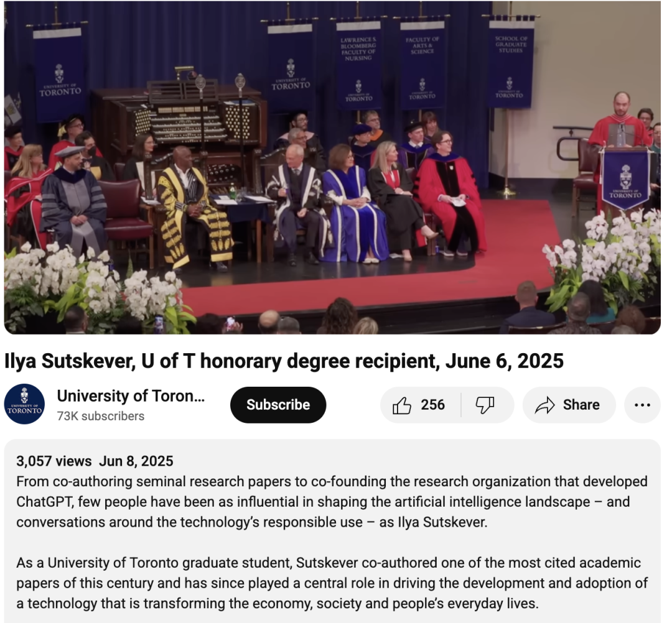Open the University of Toronto channel avatar

click(24, 404)
